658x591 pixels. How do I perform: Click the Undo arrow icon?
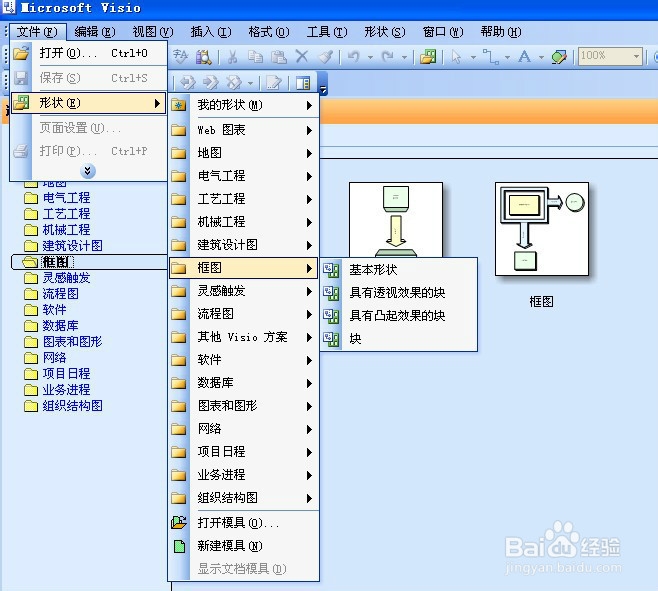[x=354, y=56]
